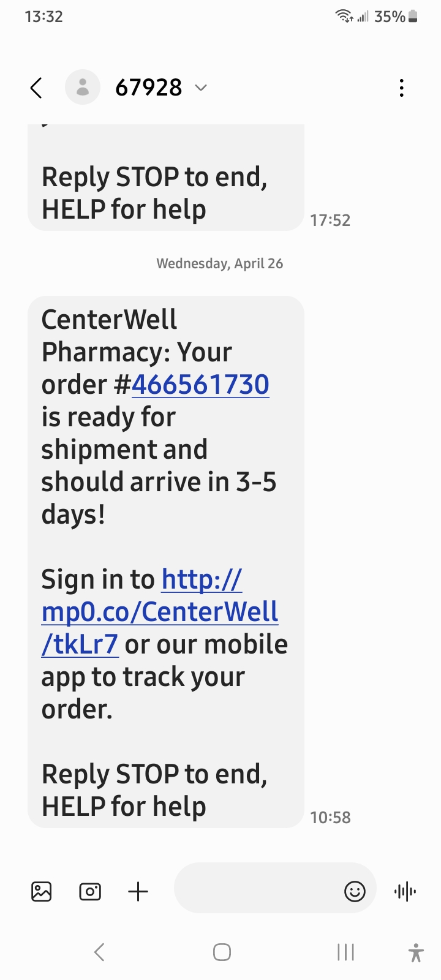Open the three-dot more options menu
Screen dimensions: 441x980
click(x=401, y=88)
